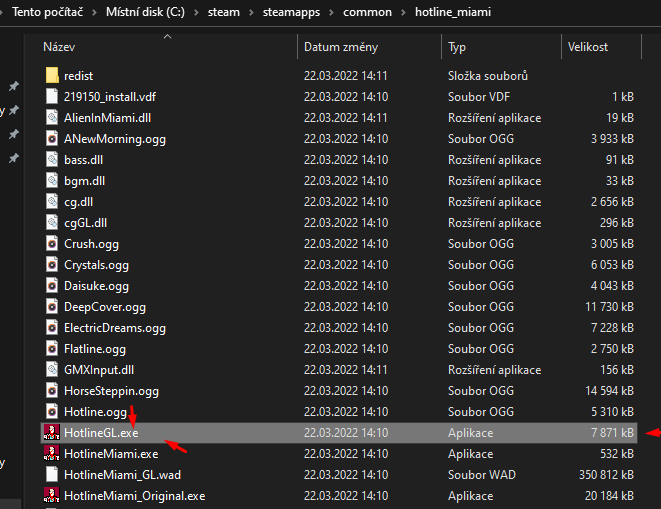Select file name ANewMorning.ogg
This screenshot has width=661, height=509.
point(115,139)
